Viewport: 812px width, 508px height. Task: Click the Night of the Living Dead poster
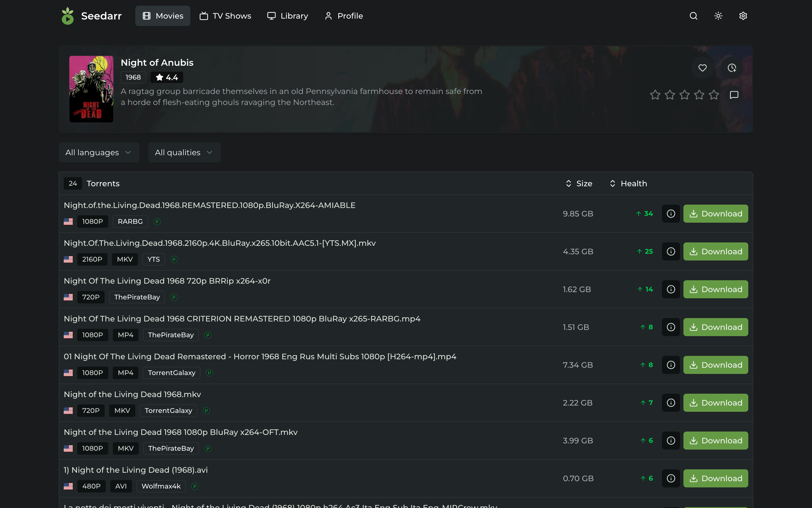91,89
